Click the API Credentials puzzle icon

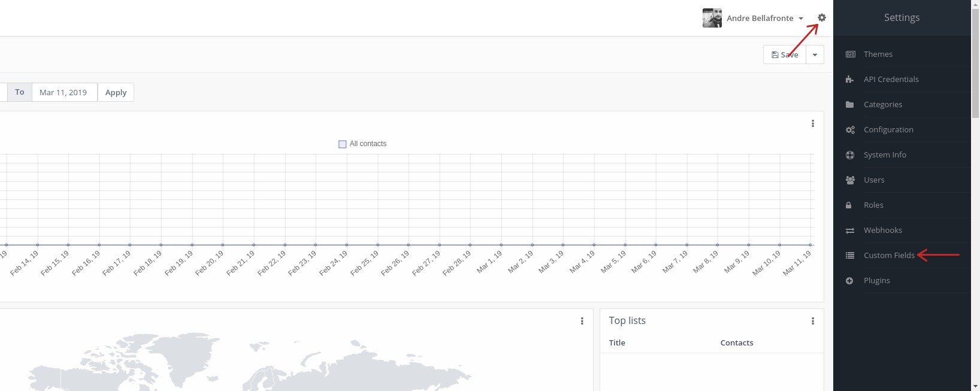point(849,80)
